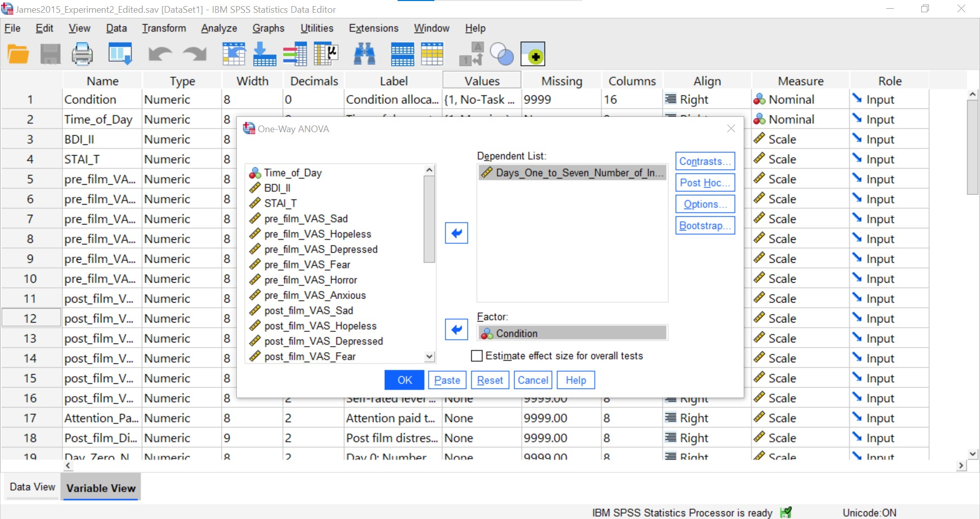Select Condition in Factor box
Viewport: 980px width, 519px height.
click(x=572, y=334)
